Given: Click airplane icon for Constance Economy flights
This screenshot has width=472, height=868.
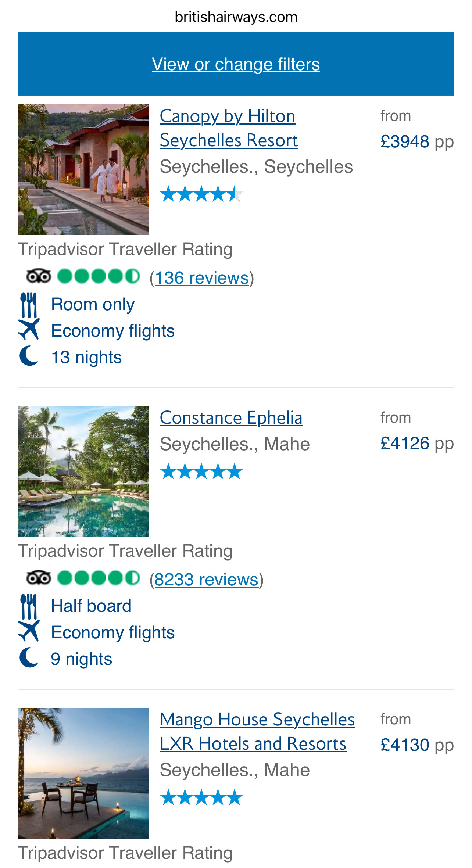Looking at the screenshot, I should (29, 631).
